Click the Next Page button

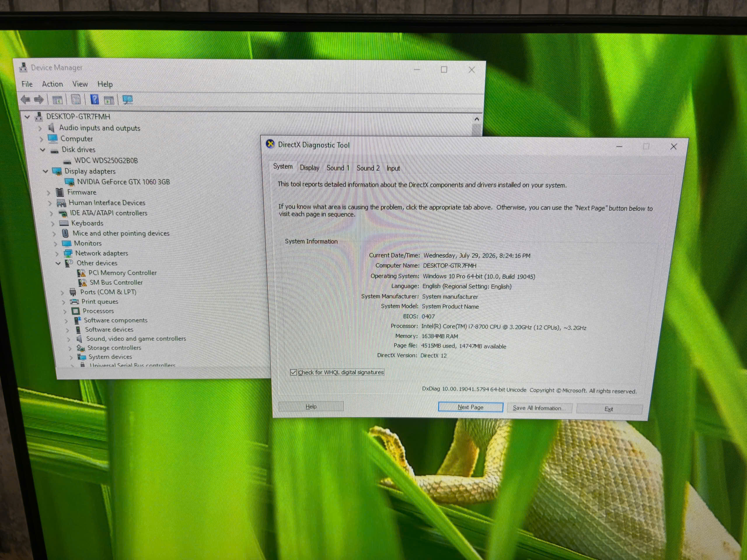click(x=470, y=407)
